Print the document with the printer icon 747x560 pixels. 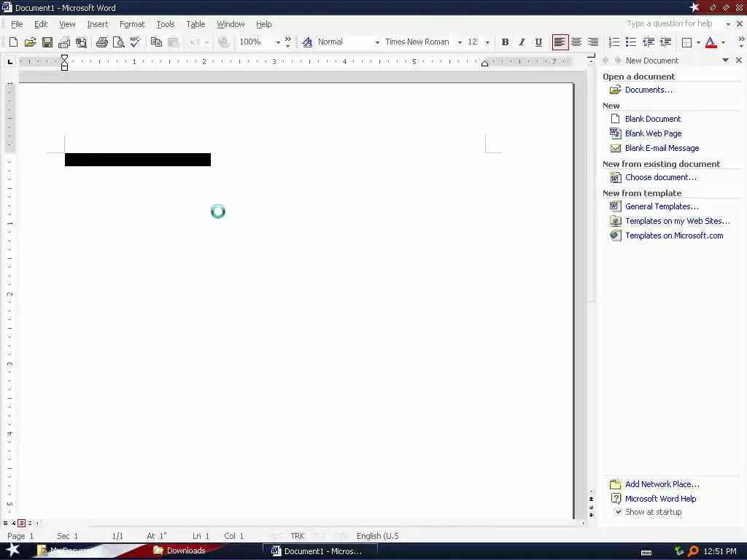click(101, 42)
